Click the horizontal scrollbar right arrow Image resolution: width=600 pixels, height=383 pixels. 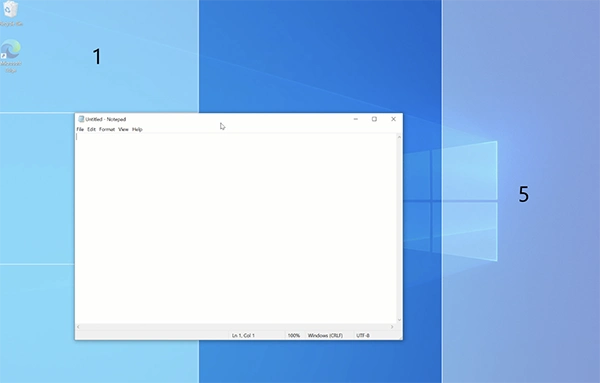[392, 327]
